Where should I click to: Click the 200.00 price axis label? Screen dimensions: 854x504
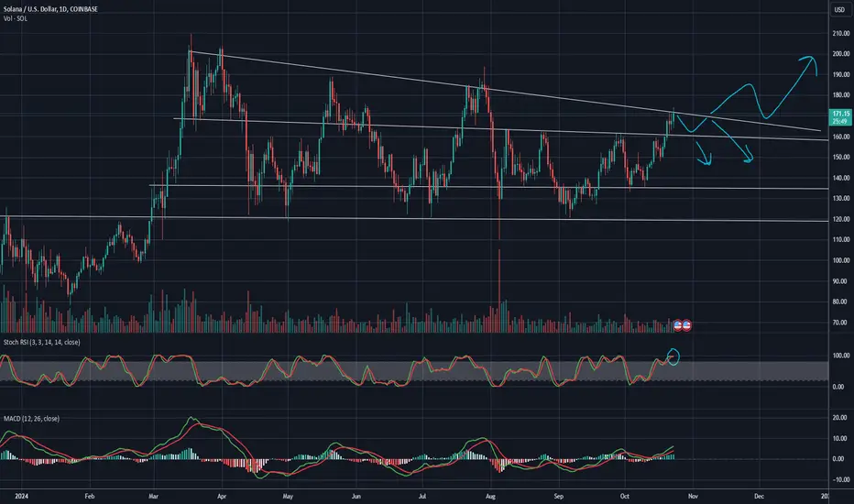tap(840, 54)
